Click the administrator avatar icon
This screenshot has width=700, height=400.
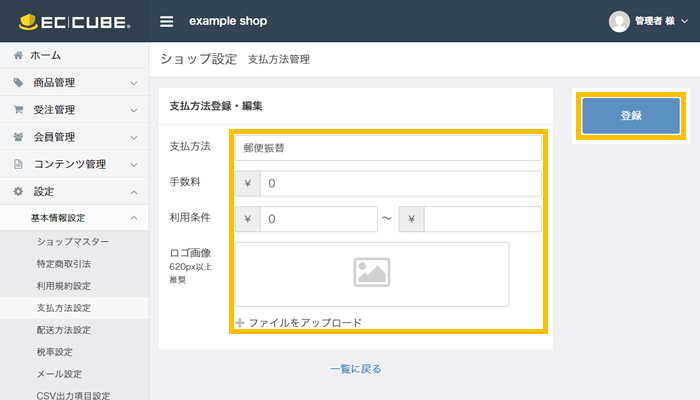619,21
